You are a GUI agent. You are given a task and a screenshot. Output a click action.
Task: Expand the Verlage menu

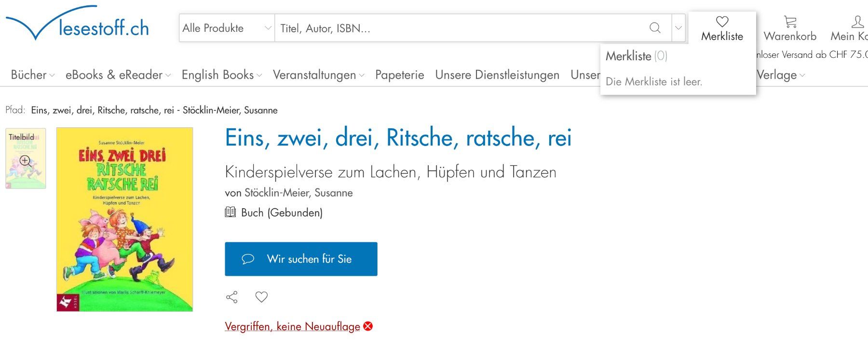coord(781,75)
